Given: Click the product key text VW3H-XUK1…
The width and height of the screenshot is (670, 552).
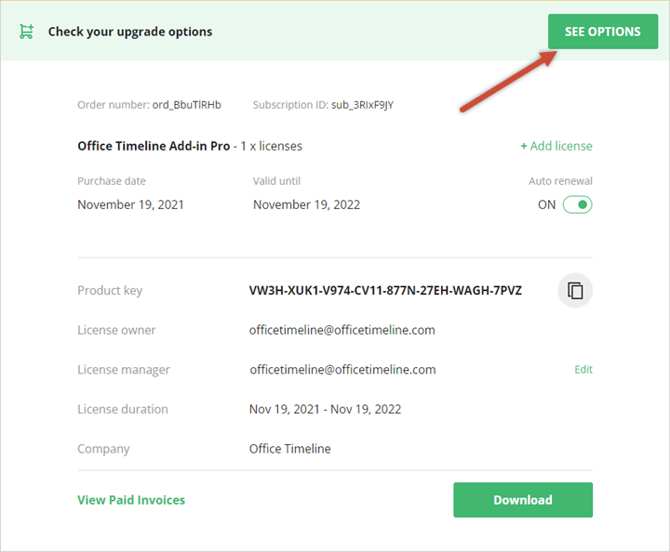Looking at the screenshot, I should pos(385,291).
